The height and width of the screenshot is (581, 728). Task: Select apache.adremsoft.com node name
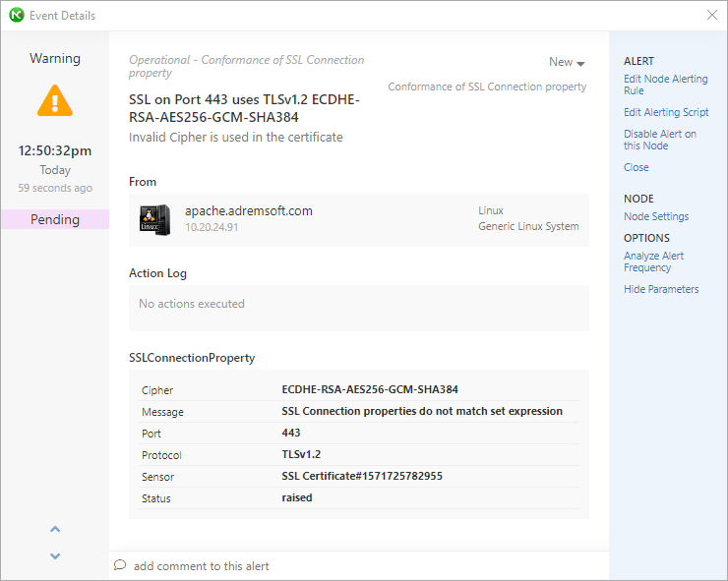[x=248, y=210]
